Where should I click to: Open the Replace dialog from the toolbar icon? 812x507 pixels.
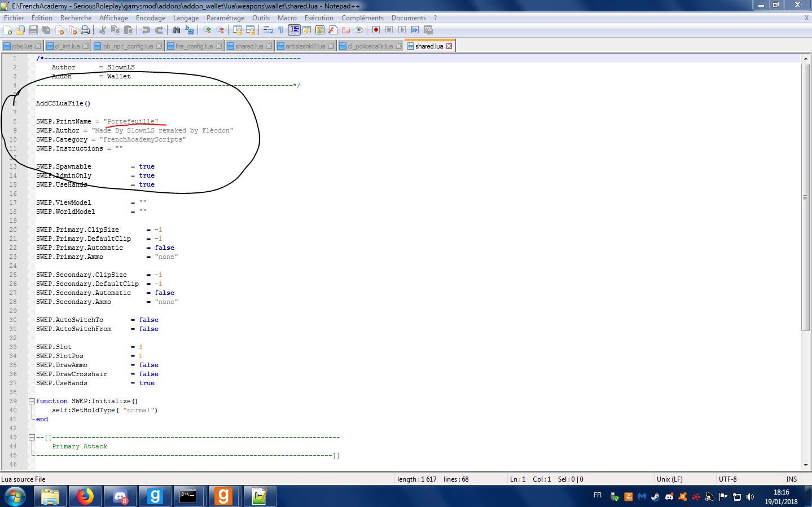190,30
